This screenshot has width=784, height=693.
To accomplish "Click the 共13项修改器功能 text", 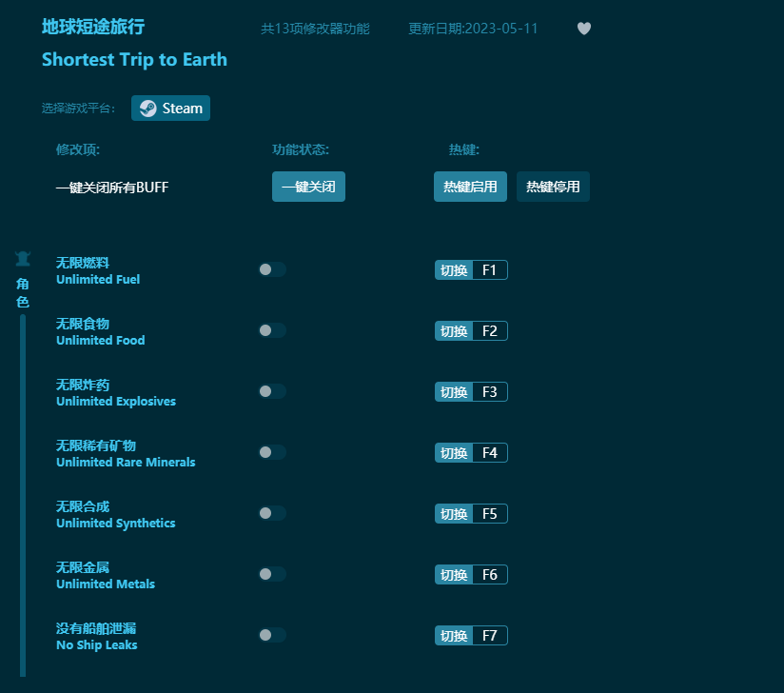I will [315, 29].
